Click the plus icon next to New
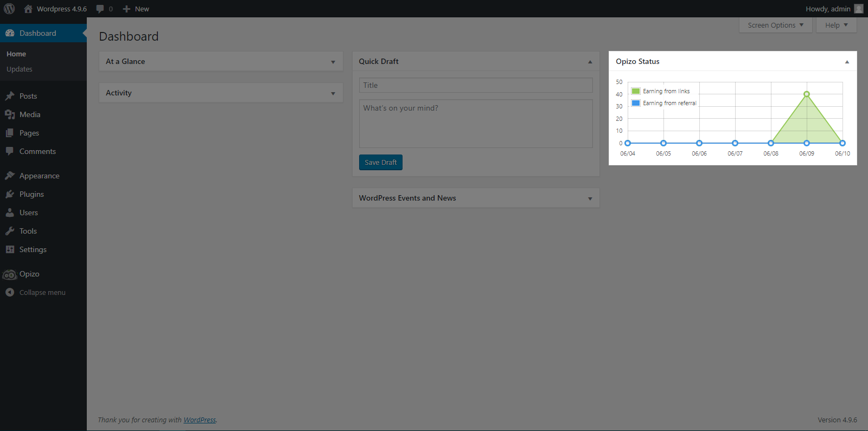The image size is (868, 431). [126, 9]
